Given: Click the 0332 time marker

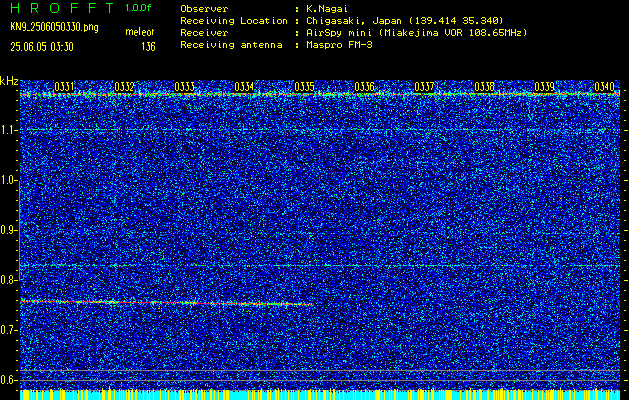Looking at the screenshot, I should tap(124, 87).
